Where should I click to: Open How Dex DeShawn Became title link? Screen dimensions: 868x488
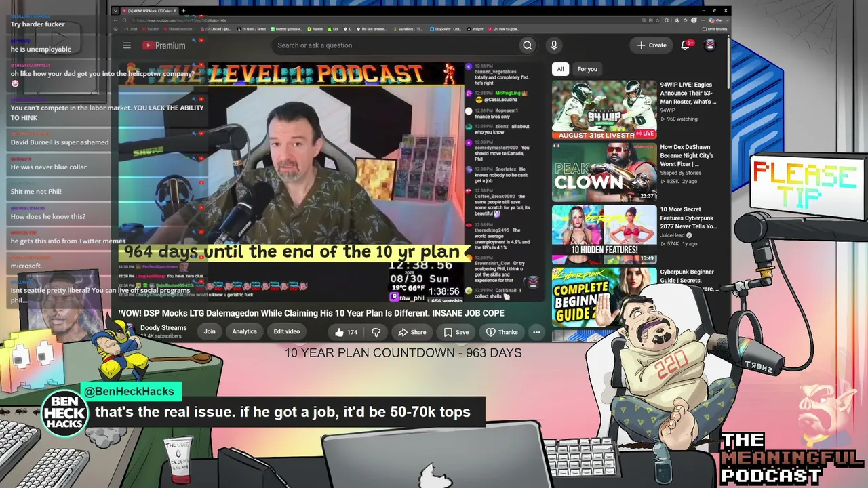click(686, 156)
